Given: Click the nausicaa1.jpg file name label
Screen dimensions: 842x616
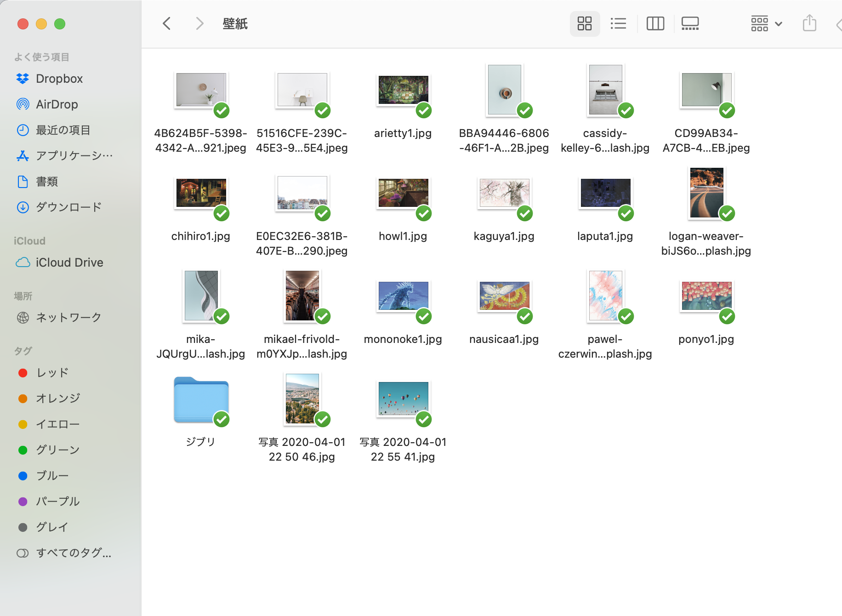Looking at the screenshot, I should tap(504, 339).
